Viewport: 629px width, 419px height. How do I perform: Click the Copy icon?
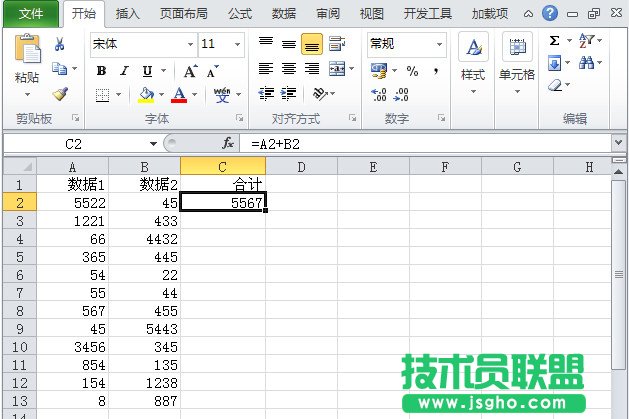click(x=59, y=69)
